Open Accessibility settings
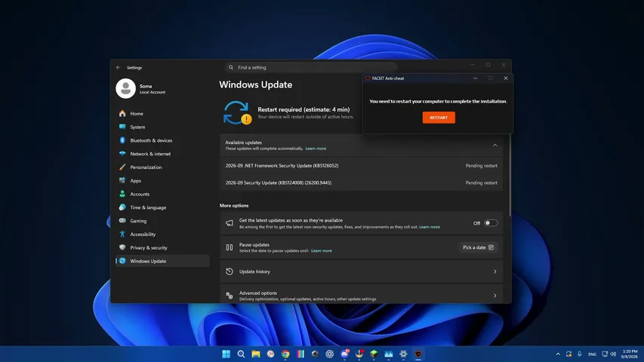 [x=162, y=235]
